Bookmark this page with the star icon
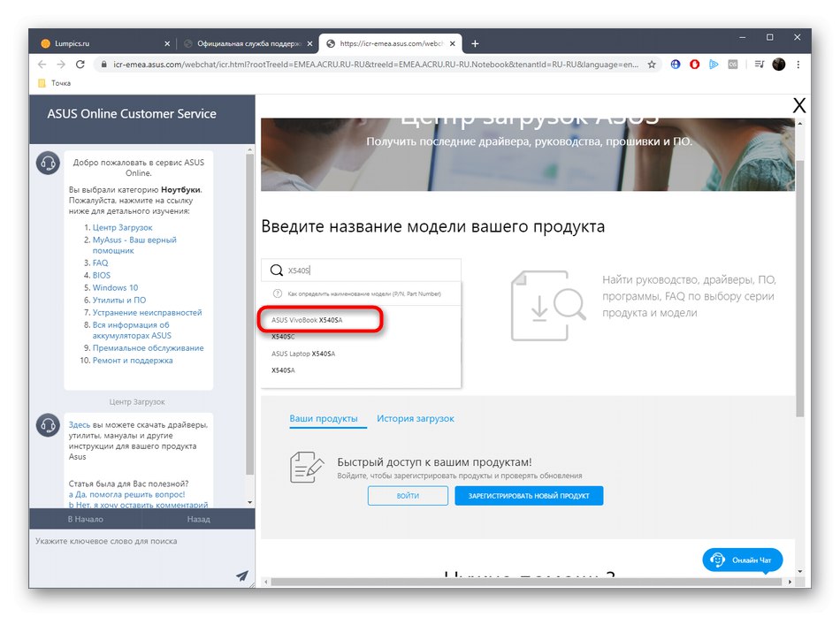840x617 pixels. [652, 65]
